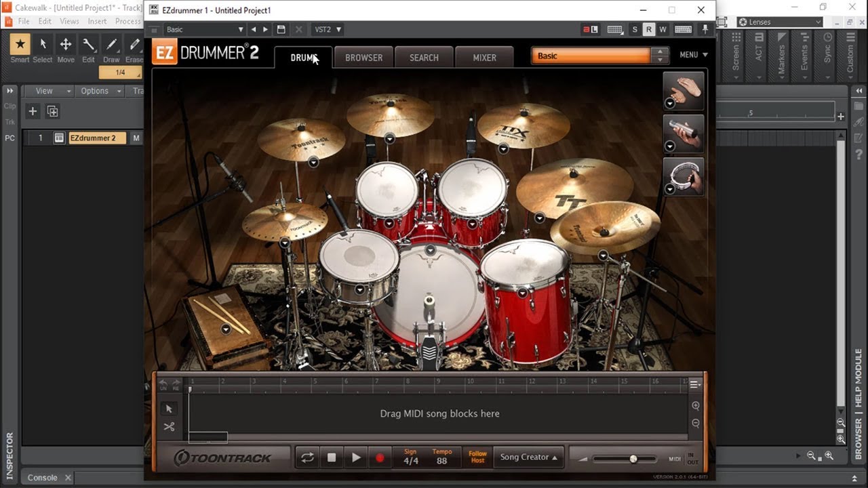Click the delete preset X icon

point(298,29)
